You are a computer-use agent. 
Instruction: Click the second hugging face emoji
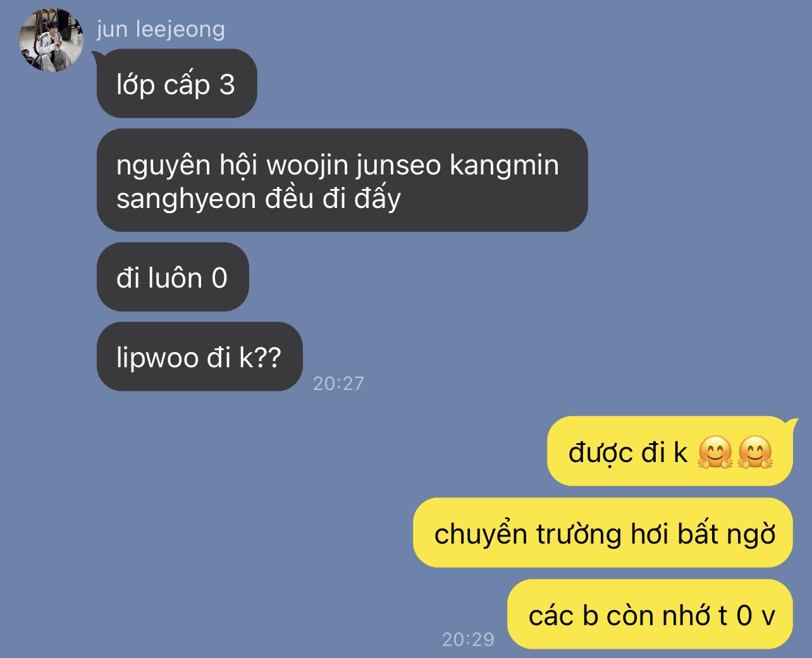click(755, 453)
